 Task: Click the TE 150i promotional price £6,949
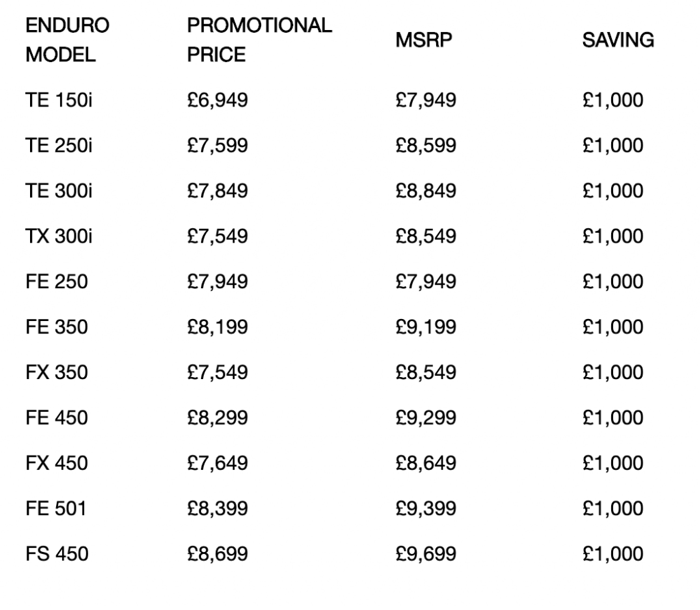point(217,100)
